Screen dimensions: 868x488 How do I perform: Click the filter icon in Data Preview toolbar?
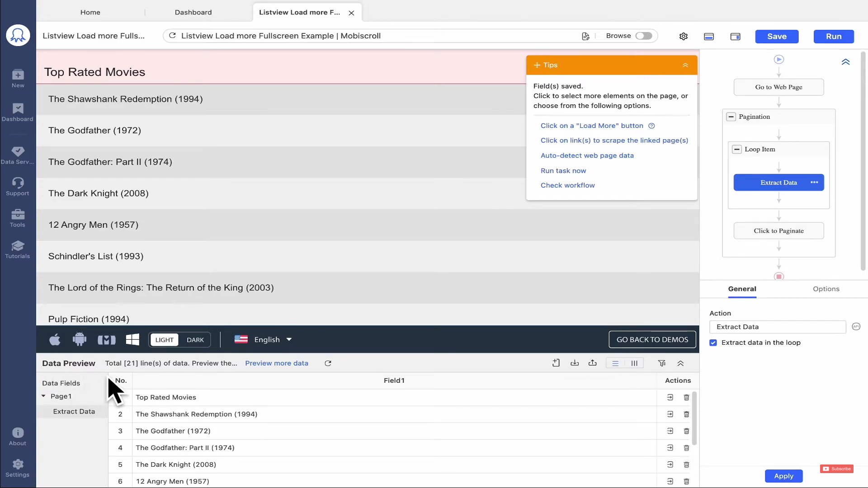[x=662, y=363]
